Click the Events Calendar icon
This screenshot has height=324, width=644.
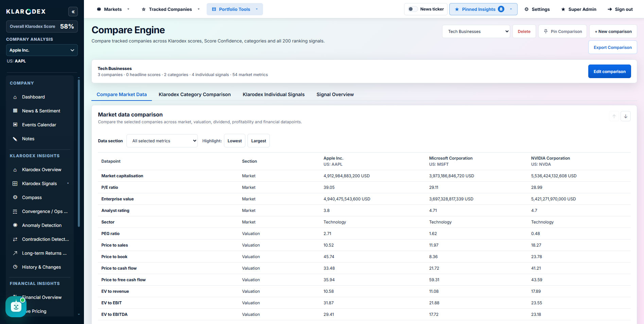point(15,125)
